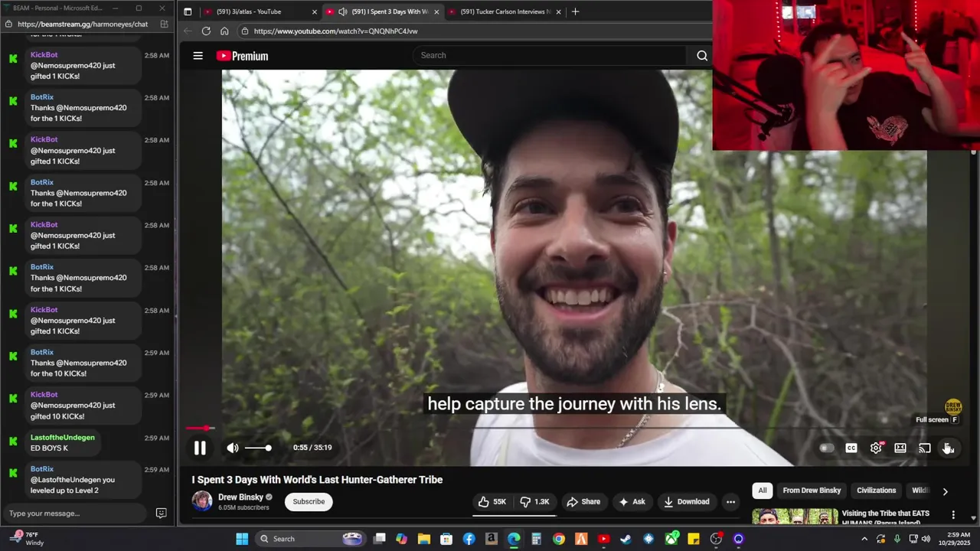Select the From Drew Binsky chip

coord(812,491)
